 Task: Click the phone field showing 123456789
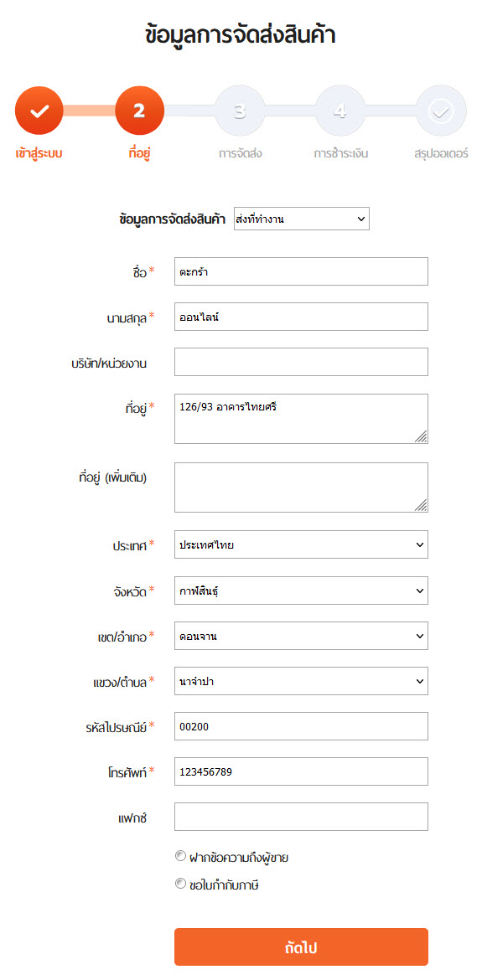301,771
